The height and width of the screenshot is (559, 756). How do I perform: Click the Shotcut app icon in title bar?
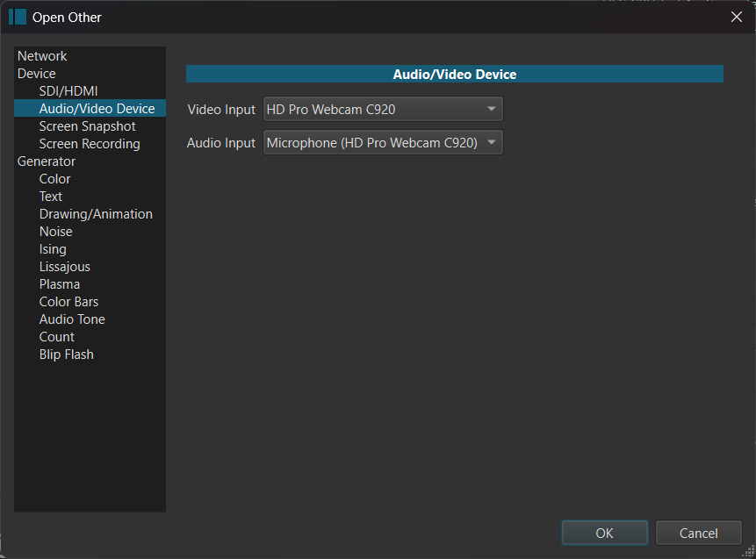point(18,17)
